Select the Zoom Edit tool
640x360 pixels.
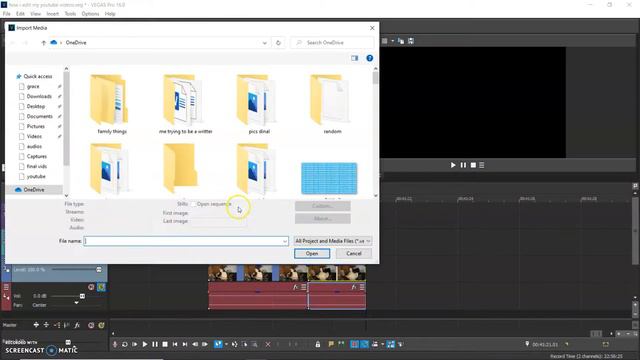click(x=254, y=344)
